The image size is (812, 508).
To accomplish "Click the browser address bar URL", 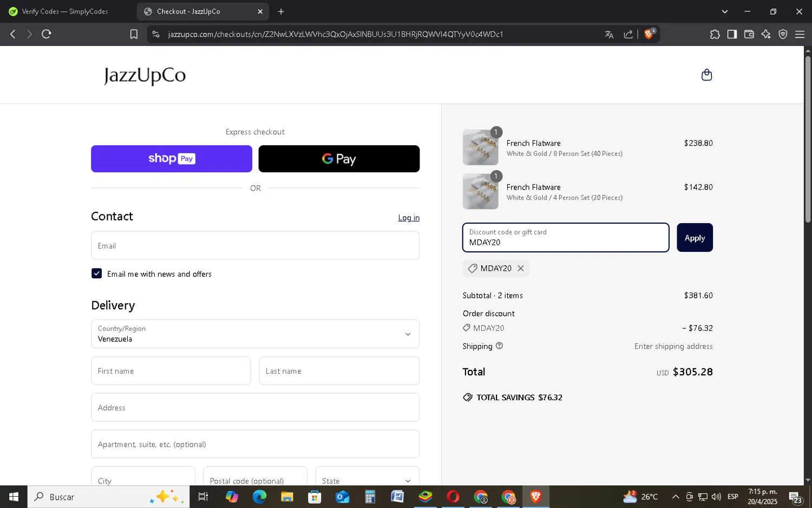I will [x=336, y=34].
